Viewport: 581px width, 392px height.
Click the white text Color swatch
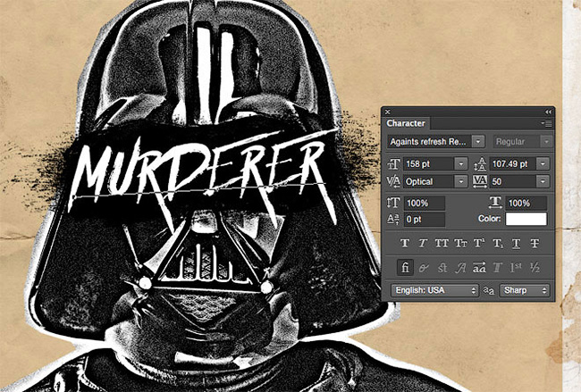pyautogui.click(x=526, y=219)
